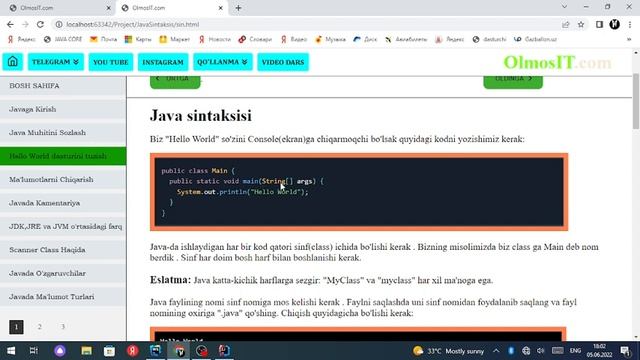
Task: Open the Маркет bookmark
Action: pos(175,40)
